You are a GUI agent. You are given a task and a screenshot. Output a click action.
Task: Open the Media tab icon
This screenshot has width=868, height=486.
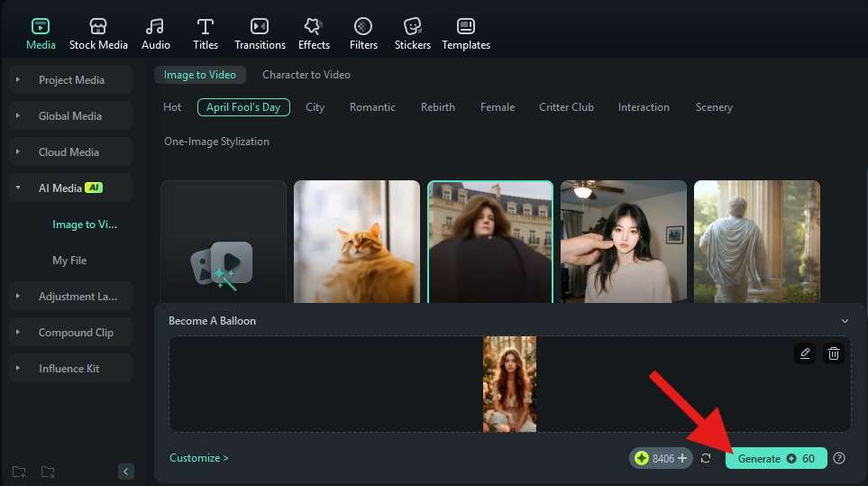(41, 26)
